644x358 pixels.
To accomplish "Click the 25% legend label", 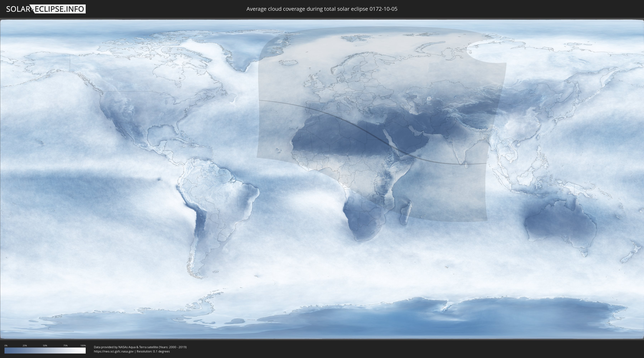I will (25, 345).
